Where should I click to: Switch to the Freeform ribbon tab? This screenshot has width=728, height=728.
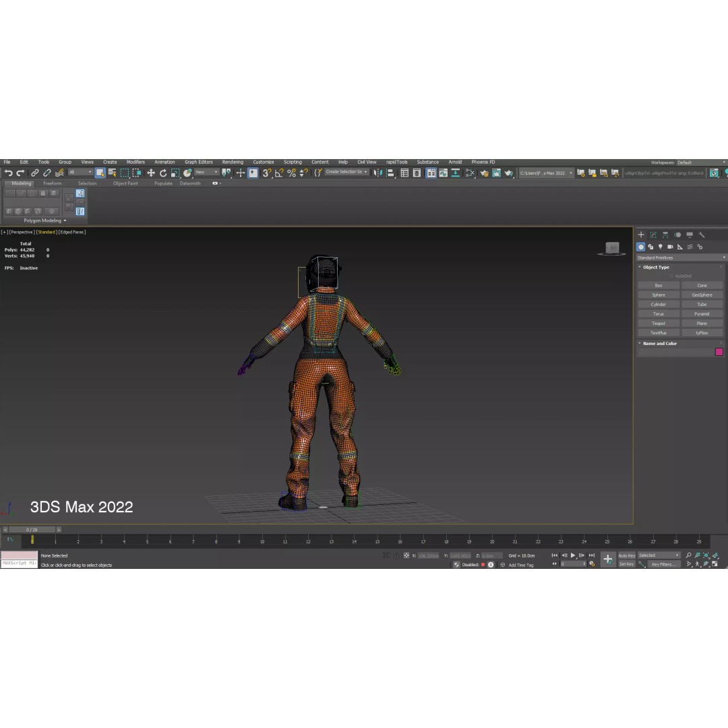coord(52,183)
